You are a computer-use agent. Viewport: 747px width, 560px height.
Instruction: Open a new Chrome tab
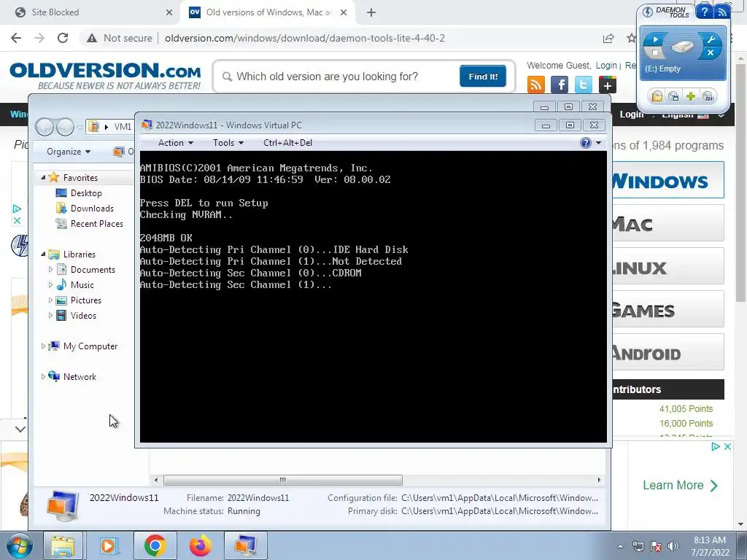[x=371, y=12]
